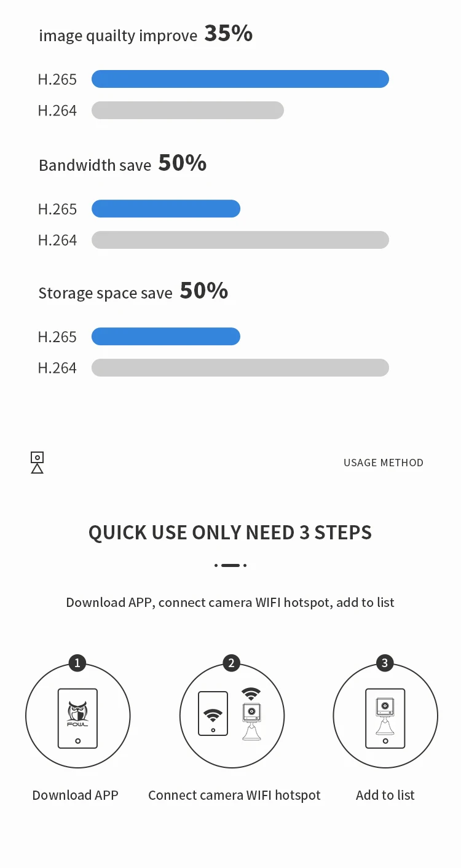The image size is (461, 868).
Task: Click the step 3 number badge
Action: click(x=385, y=663)
